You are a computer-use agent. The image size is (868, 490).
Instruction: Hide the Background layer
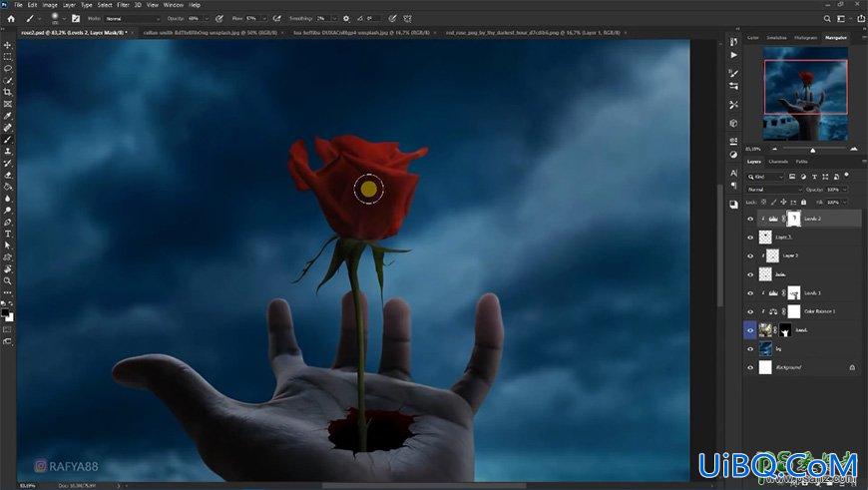(750, 367)
